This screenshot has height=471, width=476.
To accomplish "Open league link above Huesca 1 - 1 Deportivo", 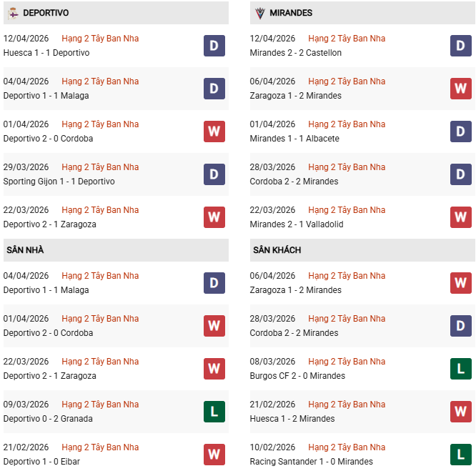I will click(x=100, y=39).
